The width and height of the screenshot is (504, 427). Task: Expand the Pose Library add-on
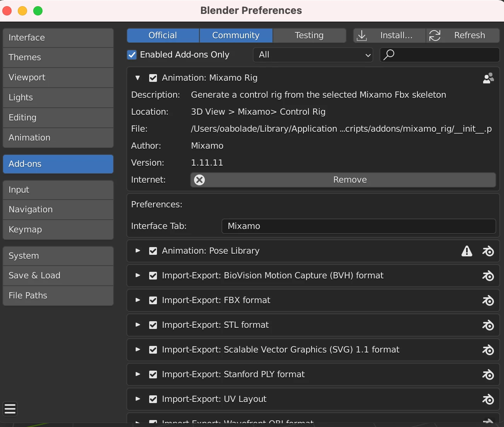[x=138, y=251]
